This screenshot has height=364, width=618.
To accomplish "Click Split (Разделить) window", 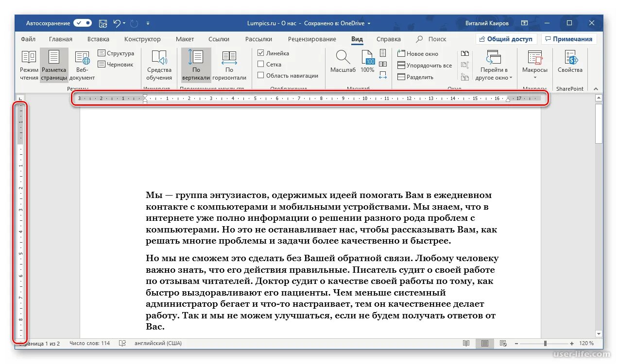I will tap(415, 77).
